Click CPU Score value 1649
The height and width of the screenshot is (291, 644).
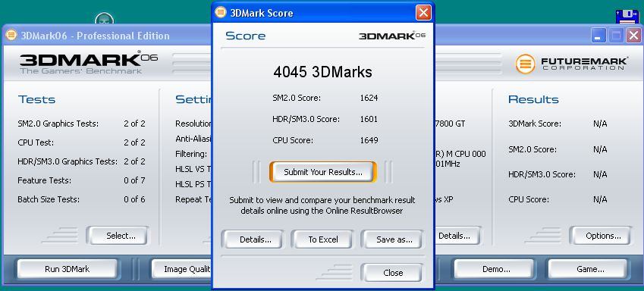click(x=369, y=140)
